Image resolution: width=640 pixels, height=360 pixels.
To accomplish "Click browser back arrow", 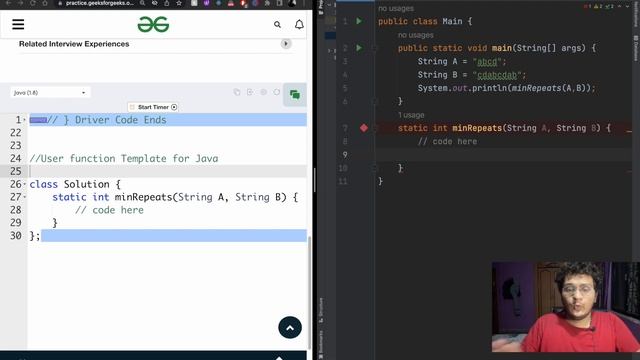I will (8, 3).
